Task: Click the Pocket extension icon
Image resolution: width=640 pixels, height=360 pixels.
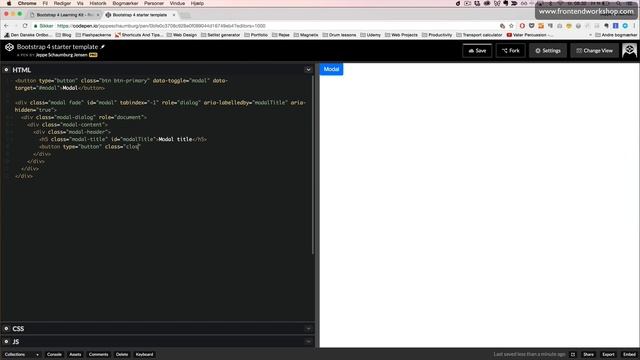Action: coord(531,26)
